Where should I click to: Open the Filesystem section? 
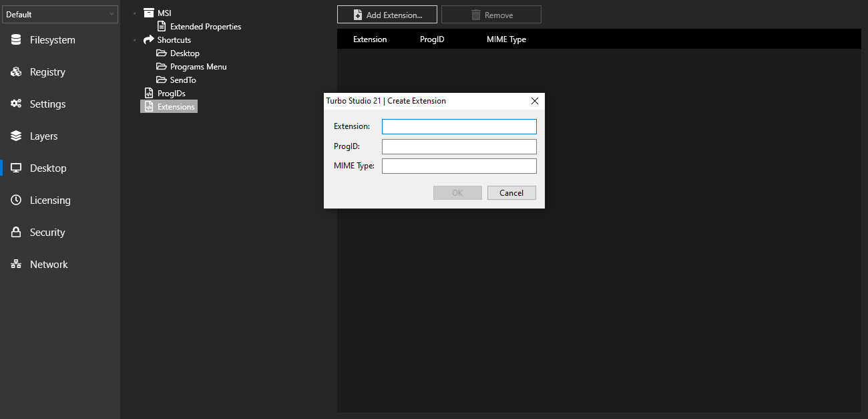click(x=52, y=40)
